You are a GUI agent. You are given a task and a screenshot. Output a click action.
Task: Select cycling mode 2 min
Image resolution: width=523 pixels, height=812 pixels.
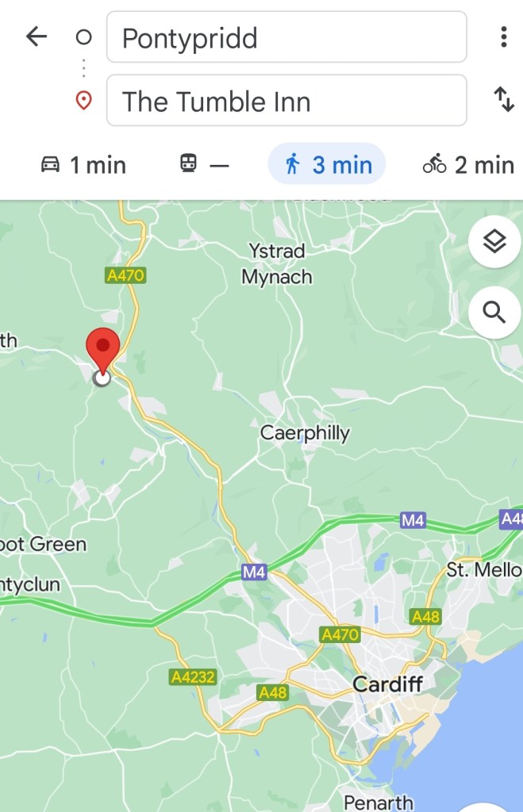(468, 165)
